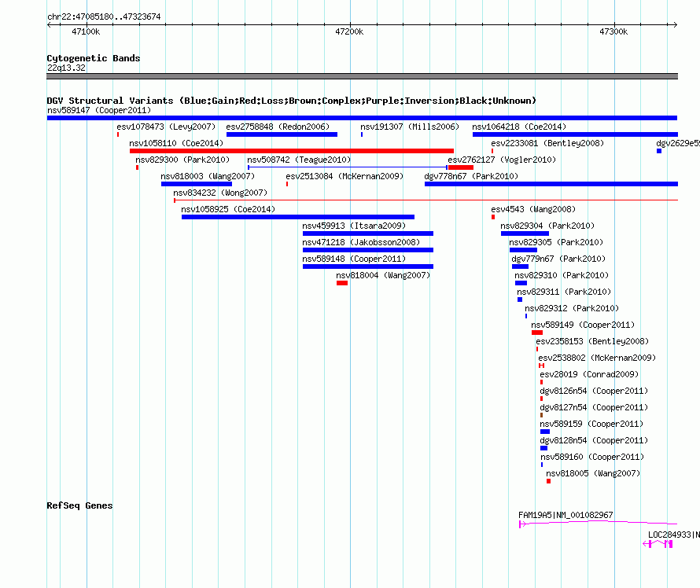The width and height of the screenshot is (700, 588).
Task: Click the nsv589147 (Cooper2011) variant label
Action: click(x=99, y=110)
